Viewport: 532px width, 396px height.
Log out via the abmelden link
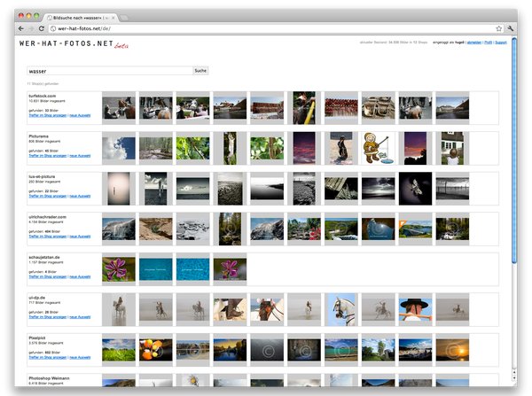[474, 43]
